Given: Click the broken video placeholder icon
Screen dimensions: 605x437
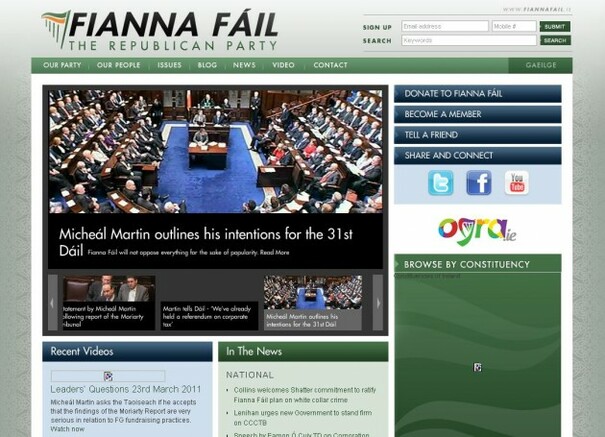Looking at the screenshot, I should pos(108,376).
